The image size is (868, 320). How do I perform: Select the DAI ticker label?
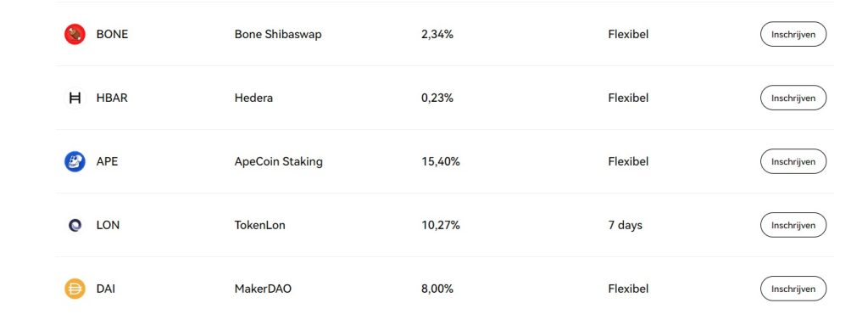[x=106, y=289]
